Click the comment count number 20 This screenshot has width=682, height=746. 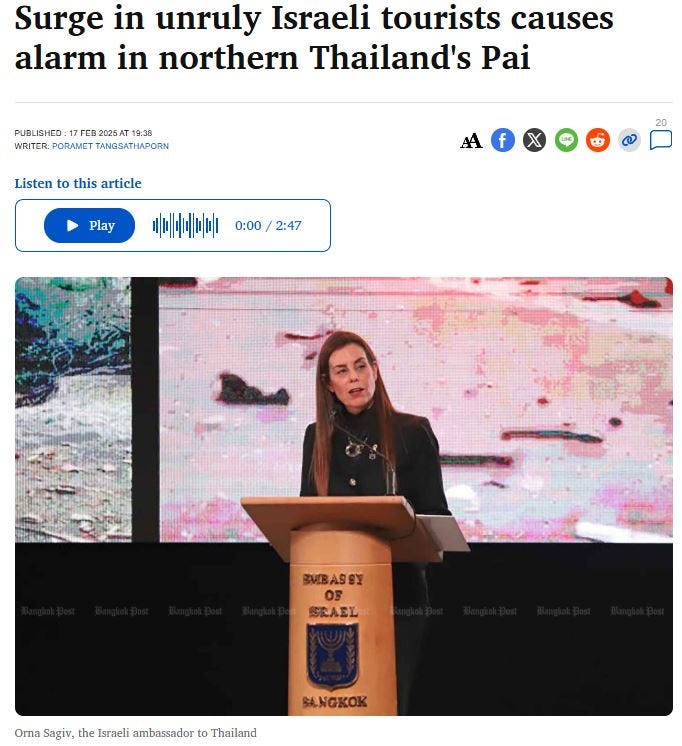coord(661,123)
